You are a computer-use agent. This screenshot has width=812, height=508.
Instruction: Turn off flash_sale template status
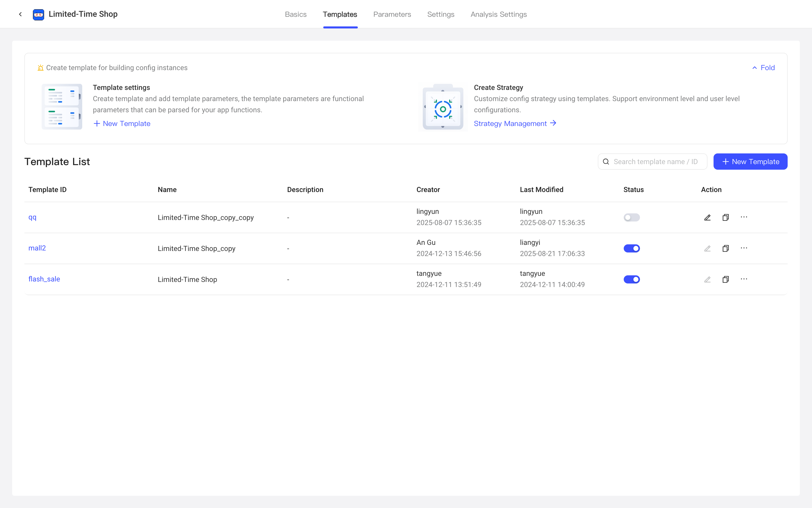[x=632, y=279]
